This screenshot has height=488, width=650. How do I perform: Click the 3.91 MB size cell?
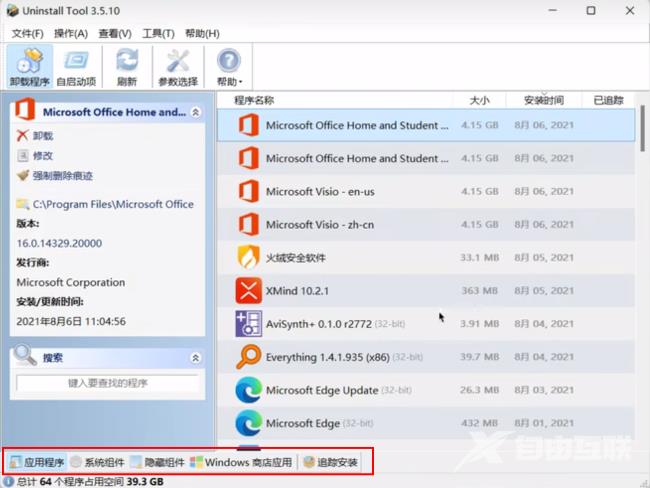point(479,324)
